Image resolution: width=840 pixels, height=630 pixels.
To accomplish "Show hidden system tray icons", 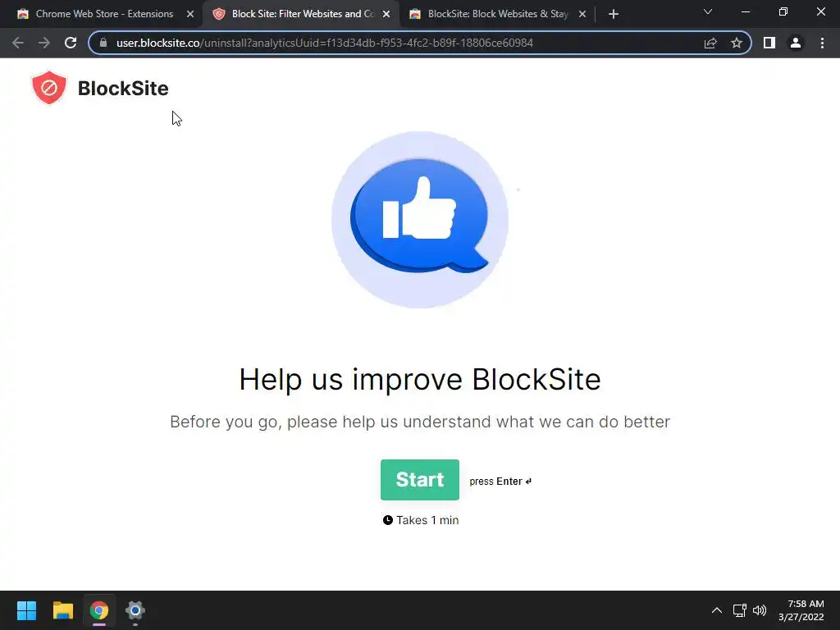I will (717, 610).
